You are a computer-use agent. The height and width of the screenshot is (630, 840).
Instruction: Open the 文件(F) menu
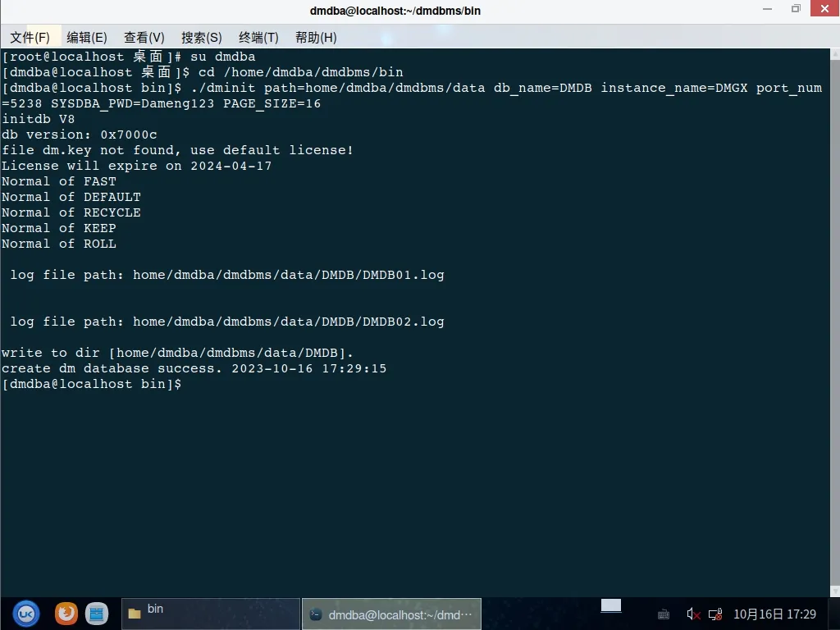coord(30,38)
